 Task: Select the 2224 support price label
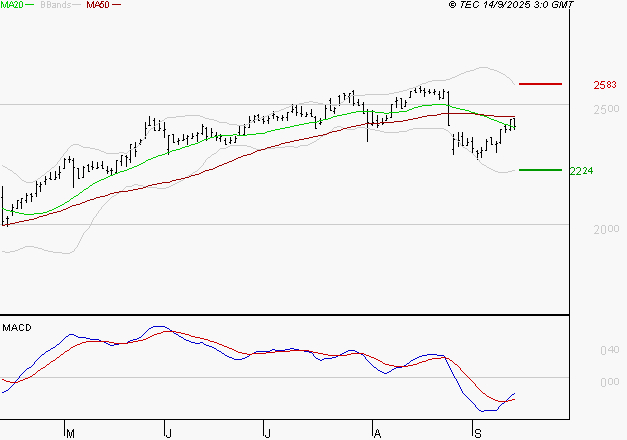coord(582,171)
